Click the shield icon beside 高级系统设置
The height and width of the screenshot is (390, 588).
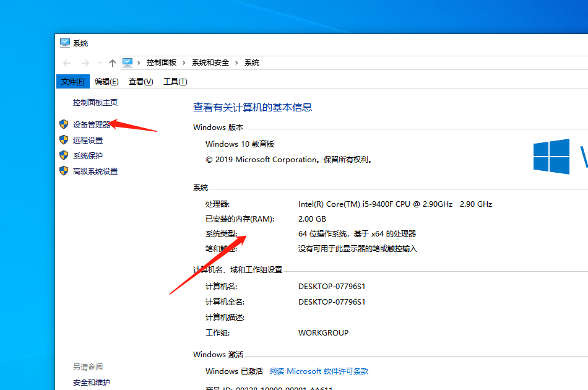coord(64,171)
